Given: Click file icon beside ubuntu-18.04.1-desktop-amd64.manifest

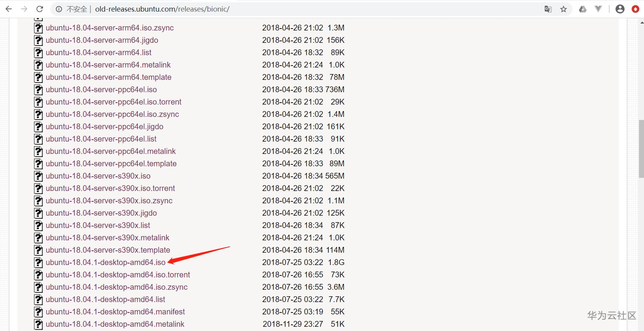Looking at the screenshot, I should tap(38, 312).
